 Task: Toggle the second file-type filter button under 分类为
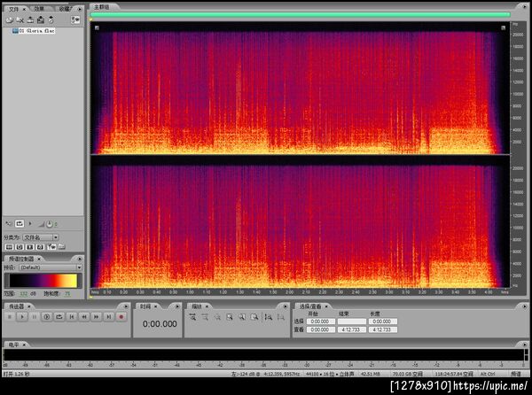[20, 247]
